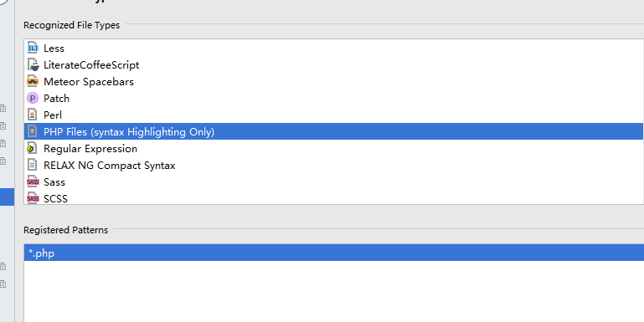Click the SCSS file type icon
Image resolution: width=644 pixels, height=322 pixels.
click(33, 198)
